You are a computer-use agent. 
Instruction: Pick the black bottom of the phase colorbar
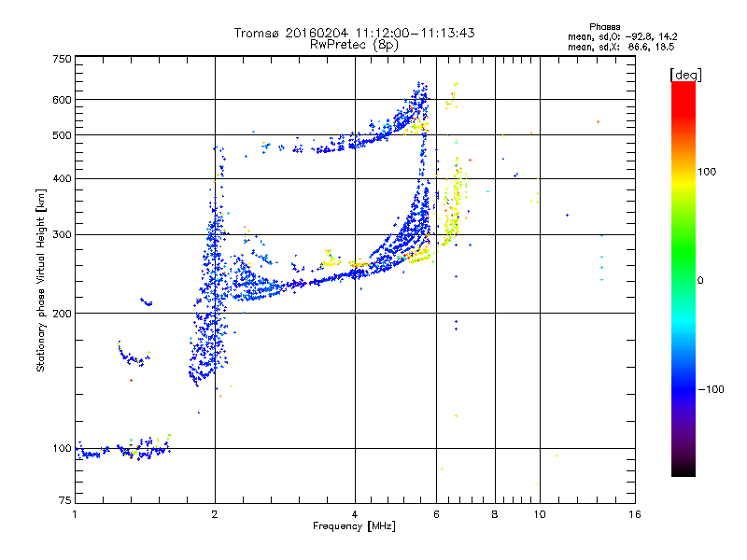[684, 469]
